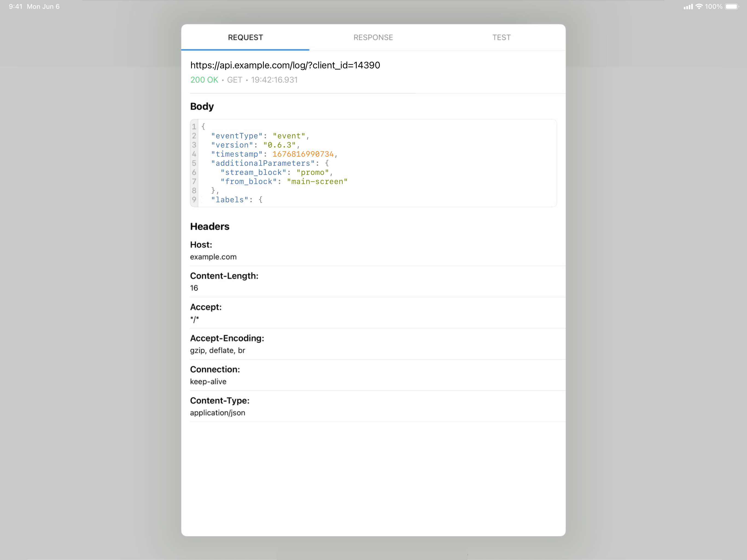Select the Connection keep-alive row

point(215,375)
